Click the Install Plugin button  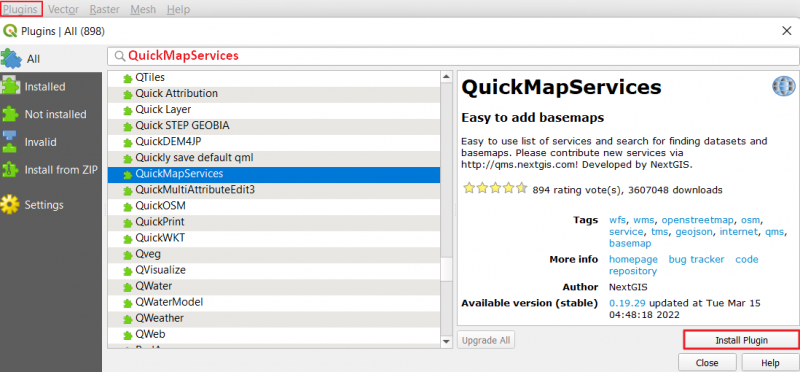click(x=741, y=340)
